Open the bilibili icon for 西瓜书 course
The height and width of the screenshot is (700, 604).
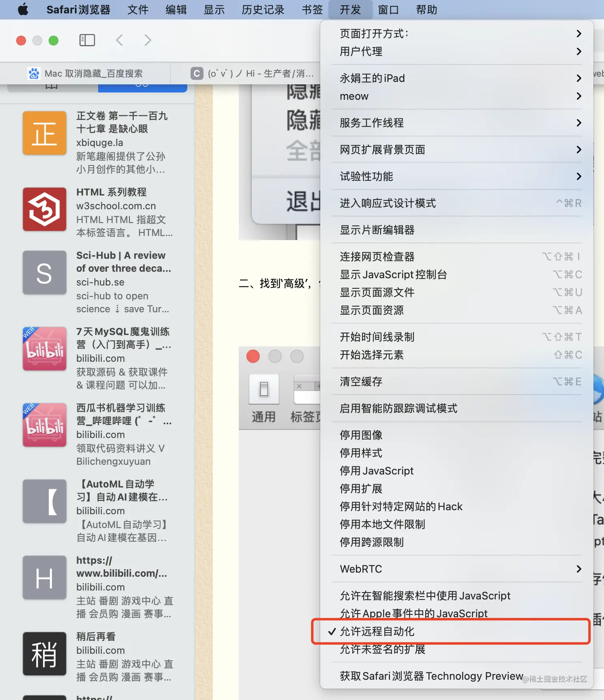pos(45,425)
